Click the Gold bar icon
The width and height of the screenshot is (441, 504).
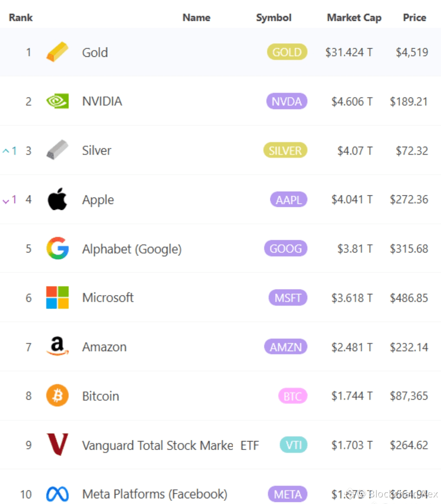[57, 52]
